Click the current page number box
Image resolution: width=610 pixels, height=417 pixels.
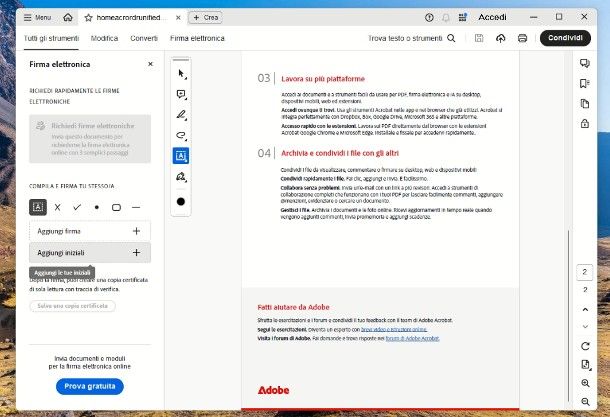[585, 272]
